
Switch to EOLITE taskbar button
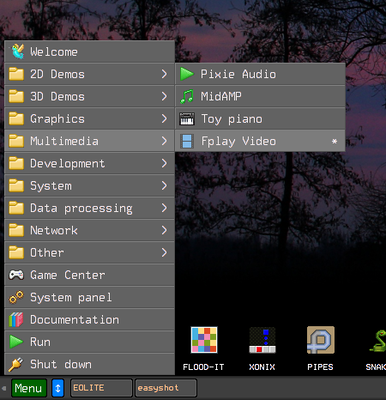[x=101, y=388]
